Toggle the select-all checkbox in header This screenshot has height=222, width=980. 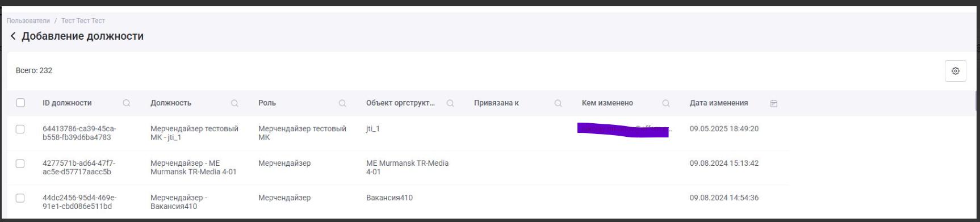tap(20, 103)
